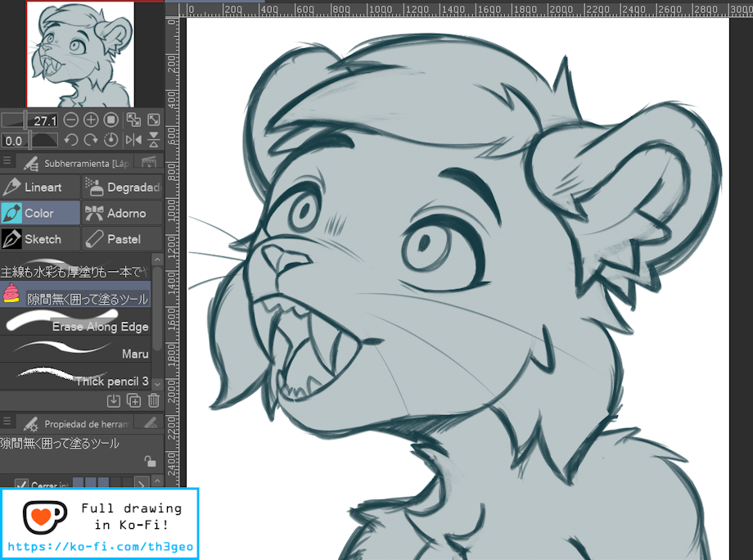753x560 pixels.
Task: Click the zoom out minus icon
Action: click(x=71, y=120)
